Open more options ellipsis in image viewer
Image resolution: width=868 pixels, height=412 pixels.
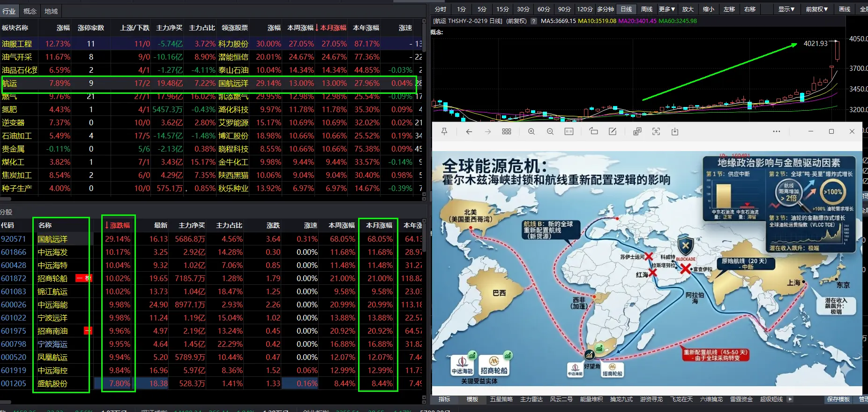coord(777,132)
